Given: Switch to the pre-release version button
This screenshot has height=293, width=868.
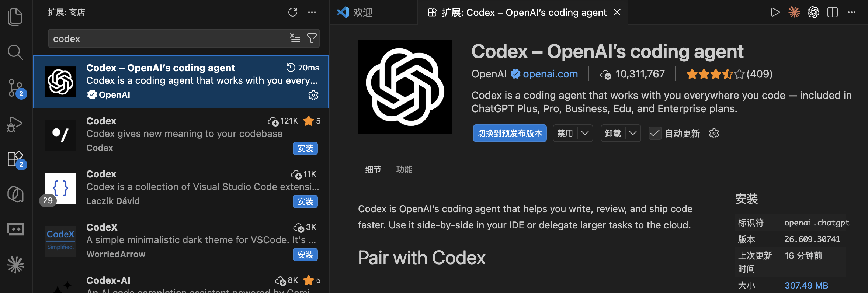Looking at the screenshot, I should point(510,133).
